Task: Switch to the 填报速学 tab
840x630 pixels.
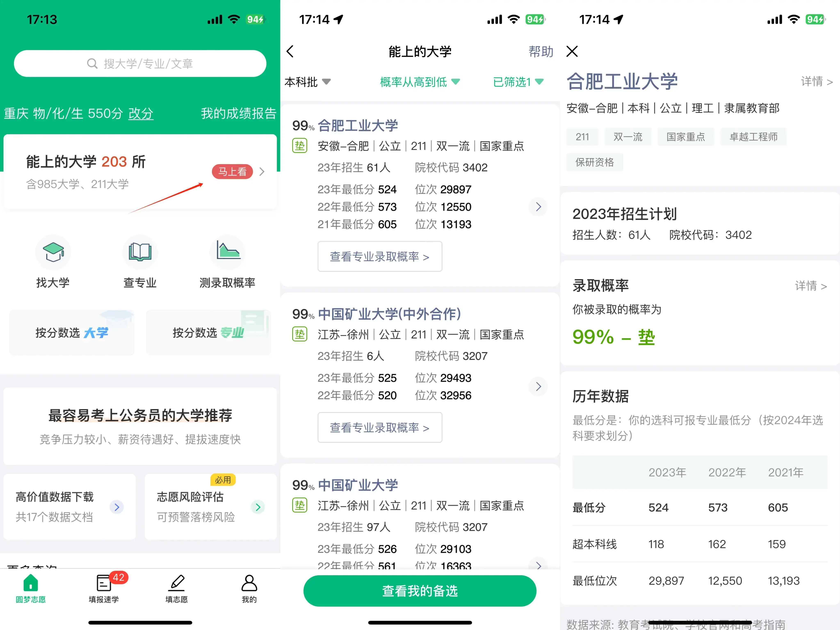Action: 104,587
